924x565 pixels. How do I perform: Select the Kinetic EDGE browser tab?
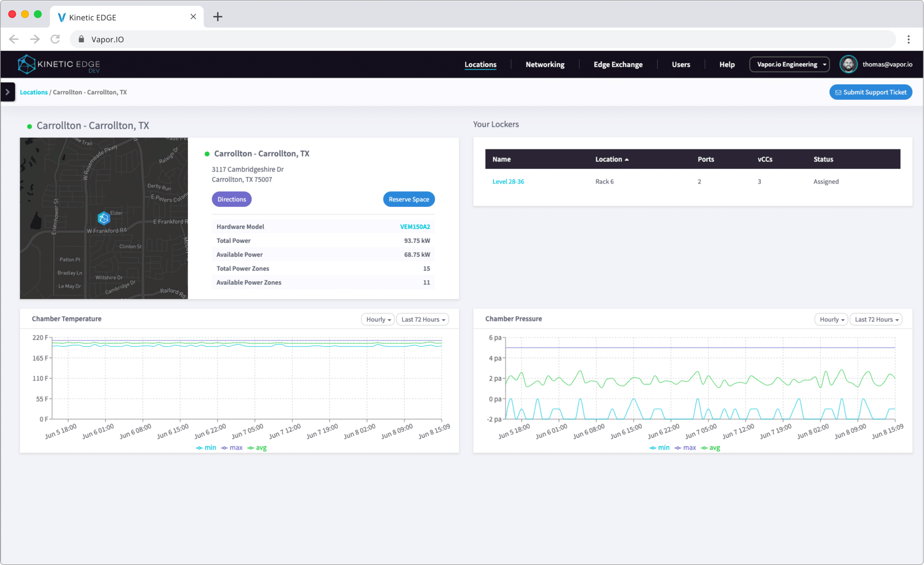[127, 17]
